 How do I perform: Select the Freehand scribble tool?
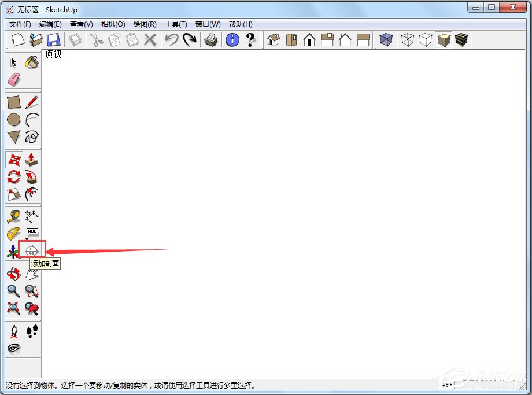(x=32, y=137)
